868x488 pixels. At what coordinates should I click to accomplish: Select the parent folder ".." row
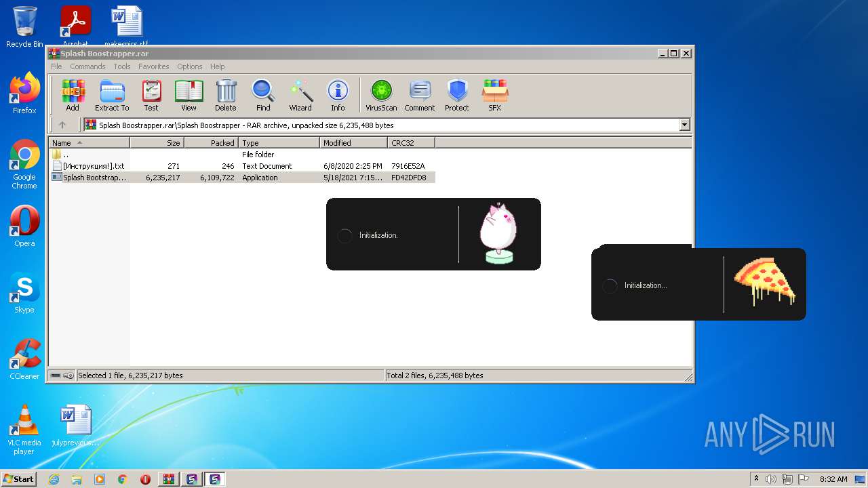pyautogui.click(x=241, y=155)
